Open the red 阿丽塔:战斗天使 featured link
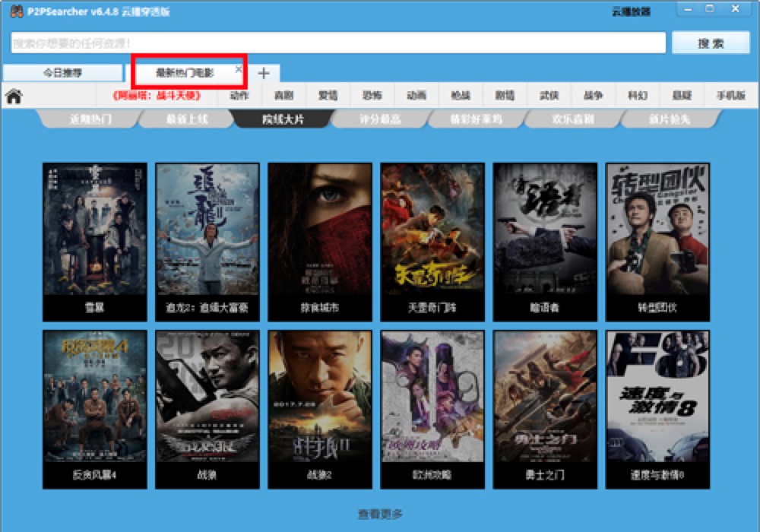This screenshot has width=760, height=532. coord(157,96)
